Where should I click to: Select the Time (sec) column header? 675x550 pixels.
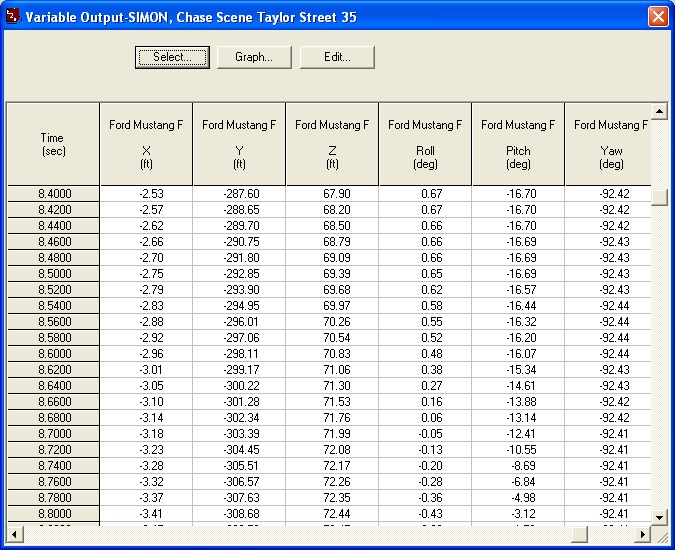(52, 144)
